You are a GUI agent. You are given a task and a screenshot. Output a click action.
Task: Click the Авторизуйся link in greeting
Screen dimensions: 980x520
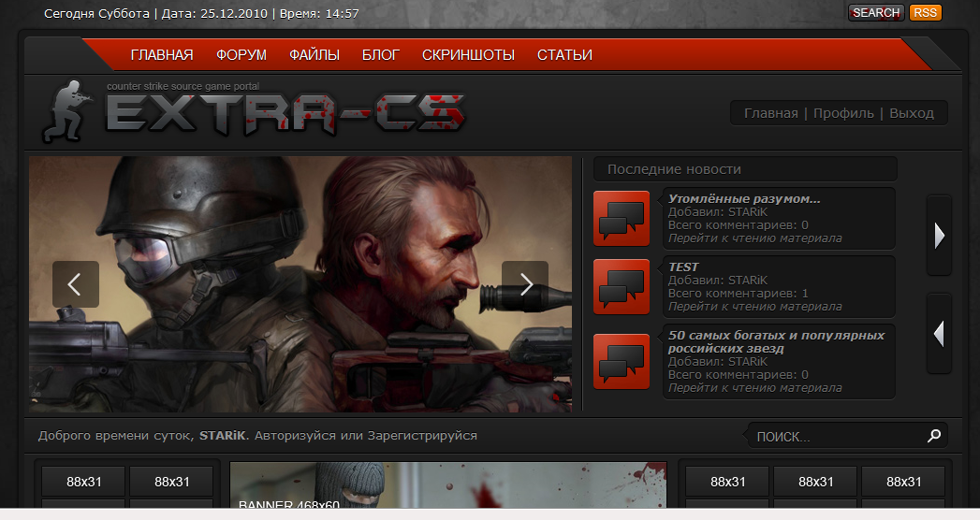click(x=295, y=435)
